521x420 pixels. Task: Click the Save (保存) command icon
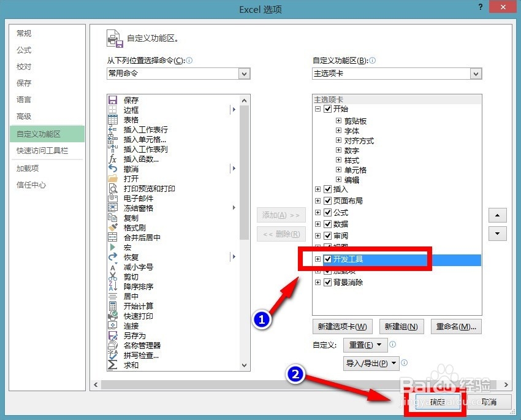[x=113, y=100]
